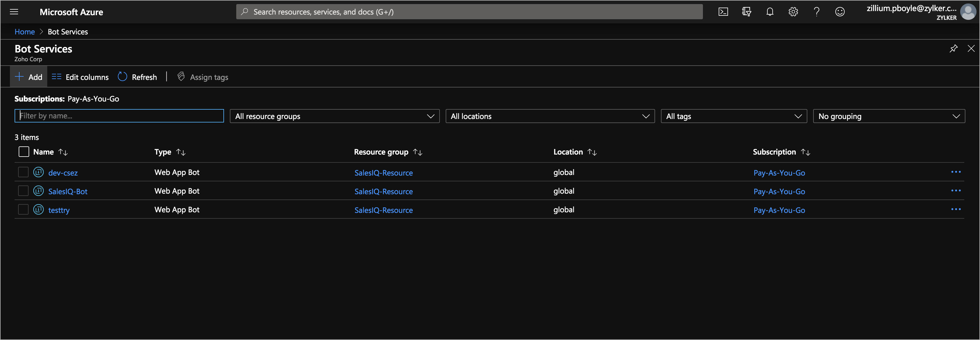
Task: Open the Directory and subscription filter icon
Action: click(x=746, y=12)
